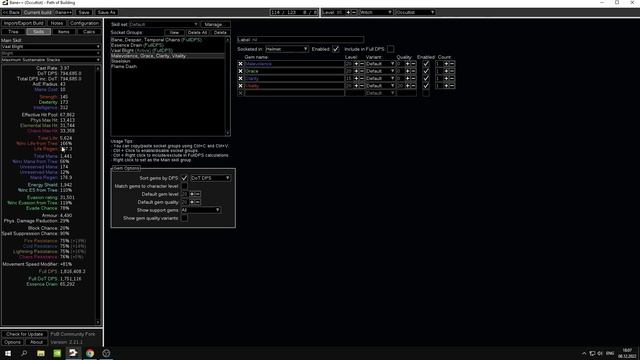Image resolution: width=640 pixels, height=360 pixels.
Task: Switch to the Tree tab
Action: (13, 31)
